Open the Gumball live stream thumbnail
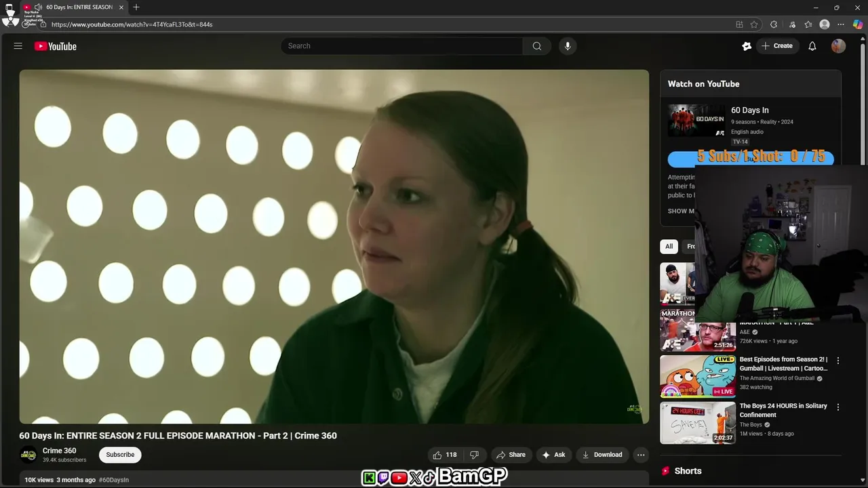This screenshot has height=488, width=868. (698, 376)
